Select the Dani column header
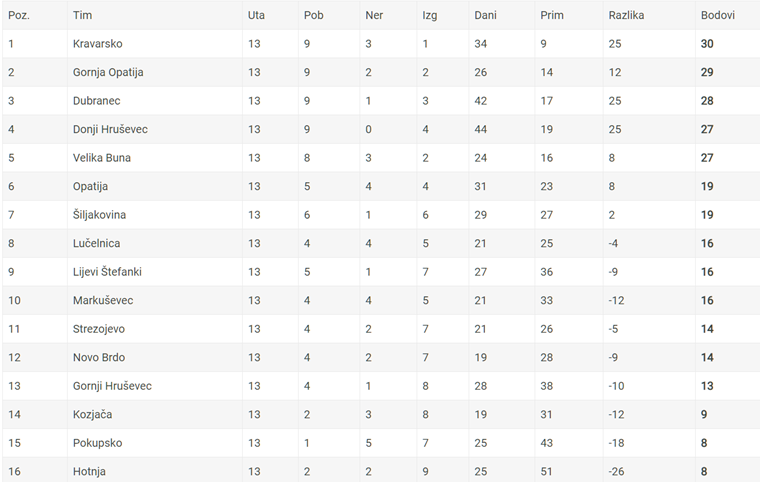 tap(485, 15)
